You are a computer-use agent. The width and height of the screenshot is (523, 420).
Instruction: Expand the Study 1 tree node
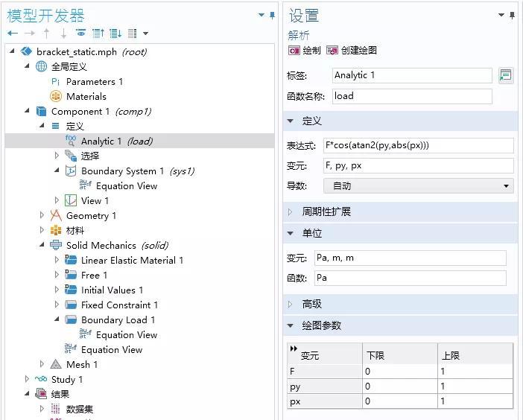(x=27, y=379)
